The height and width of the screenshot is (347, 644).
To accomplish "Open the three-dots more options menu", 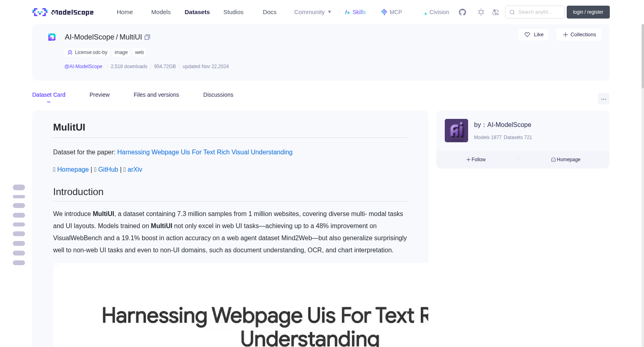I will pos(603,99).
